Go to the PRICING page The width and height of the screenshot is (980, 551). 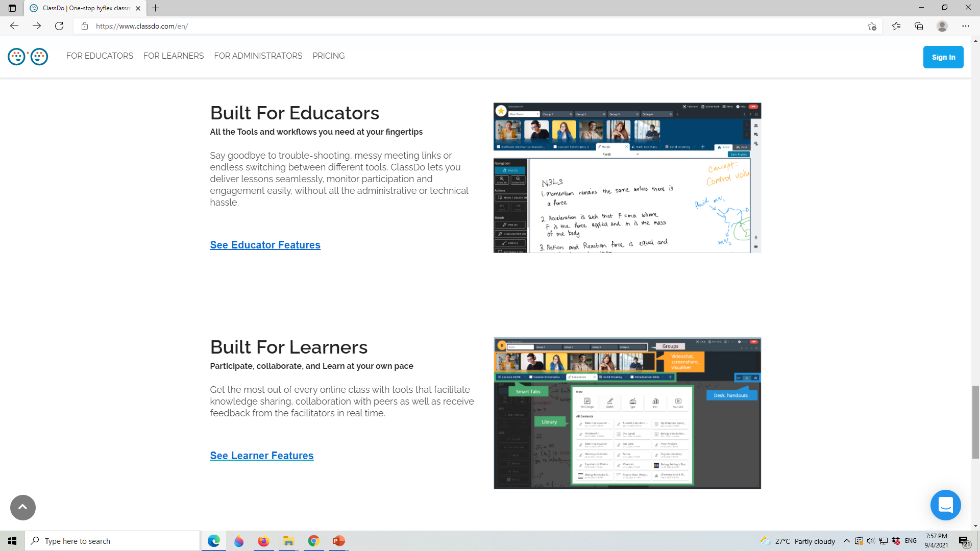point(328,56)
